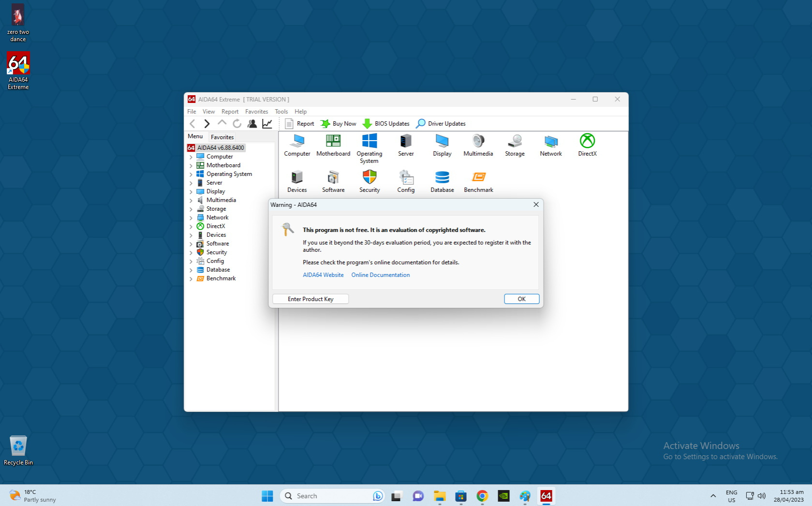Viewport: 812px width, 506px height.
Task: Open the Motherboard category icon in the main pane
Action: tap(333, 145)
